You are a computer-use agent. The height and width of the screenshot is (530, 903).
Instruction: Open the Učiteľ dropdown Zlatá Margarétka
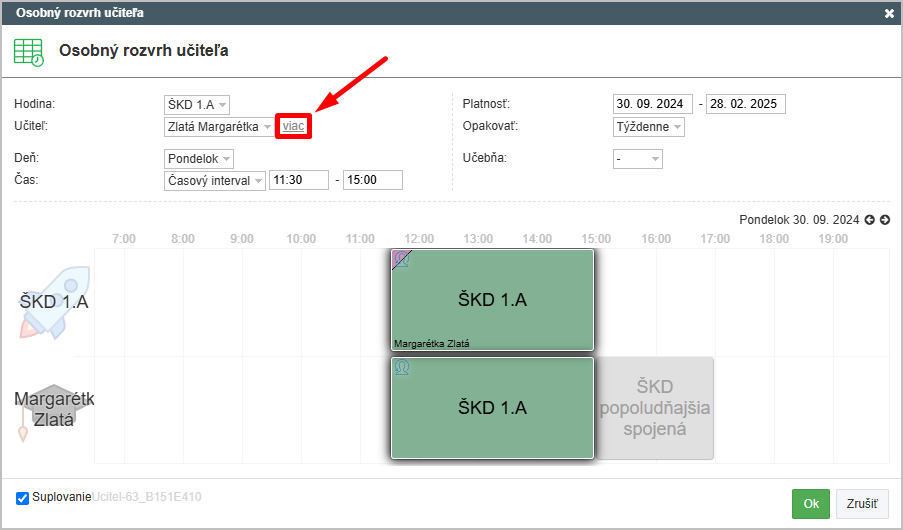pos(219,127)
